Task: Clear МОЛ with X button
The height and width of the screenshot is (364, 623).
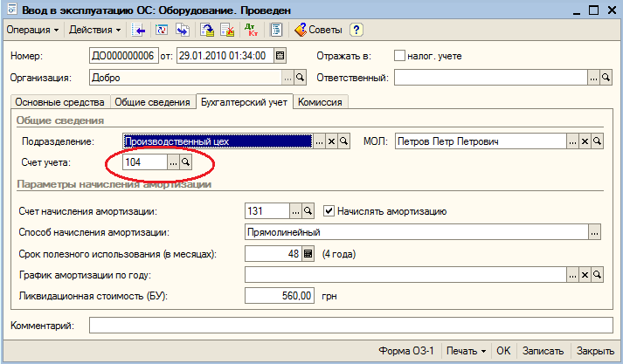Action: click(x=585, y=141)
